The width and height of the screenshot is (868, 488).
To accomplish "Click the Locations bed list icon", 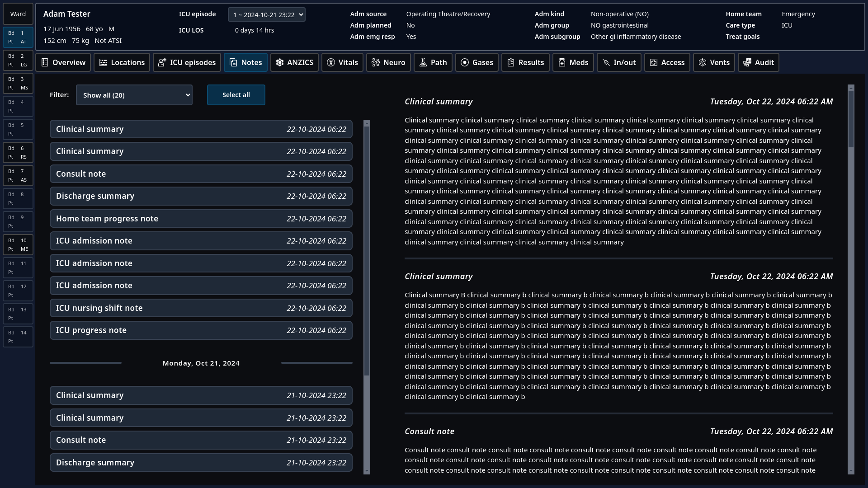I will 103,62.
